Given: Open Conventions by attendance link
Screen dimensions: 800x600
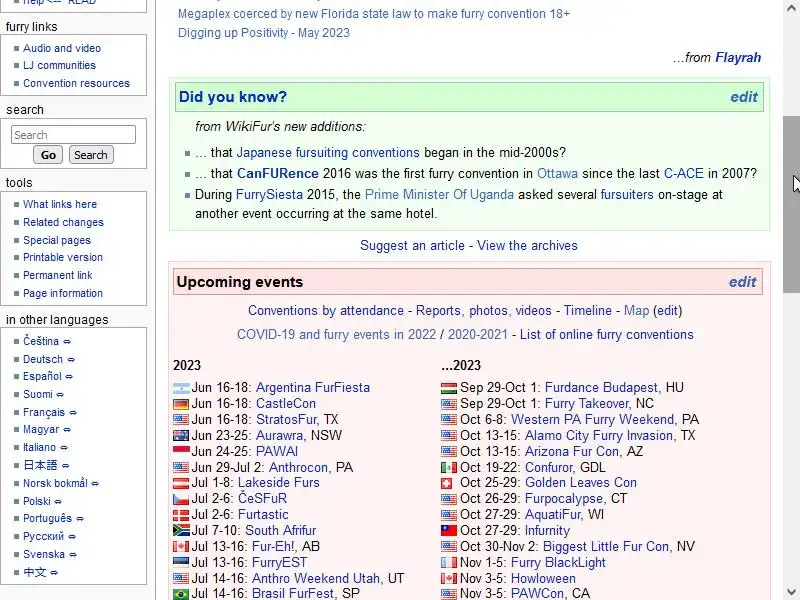Looking at the screenshot, I should [x=326, y=311].
